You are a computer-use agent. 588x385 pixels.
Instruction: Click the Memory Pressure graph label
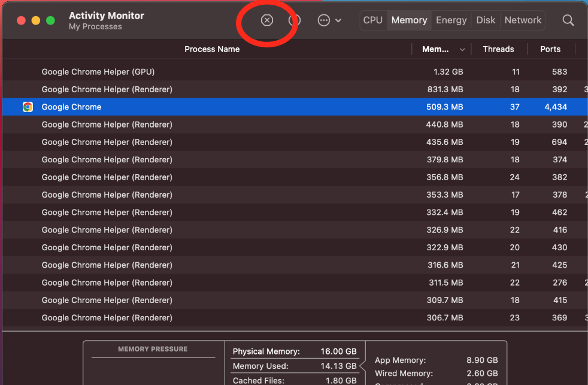tap(153, 349)
